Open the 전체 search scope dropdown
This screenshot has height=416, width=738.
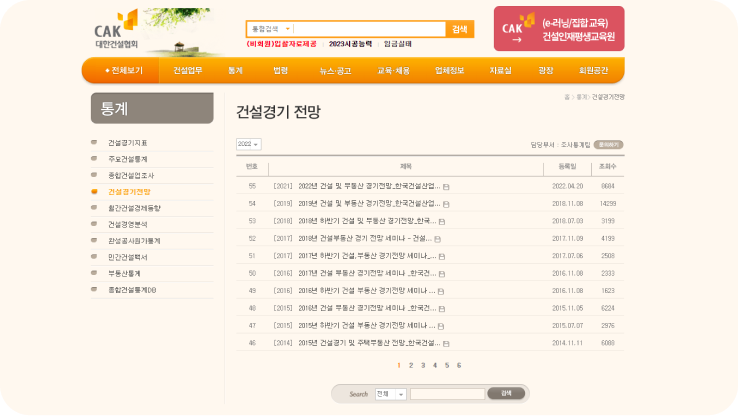390,394
